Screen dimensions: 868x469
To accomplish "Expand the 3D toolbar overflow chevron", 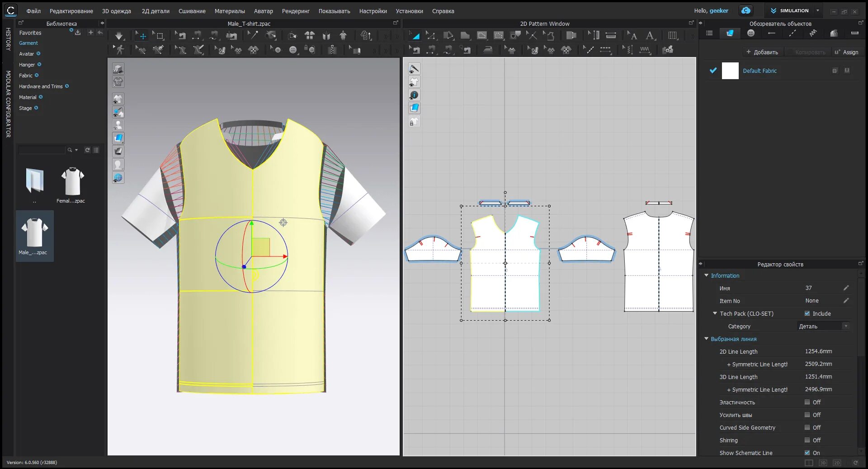I will pos(385,36).
